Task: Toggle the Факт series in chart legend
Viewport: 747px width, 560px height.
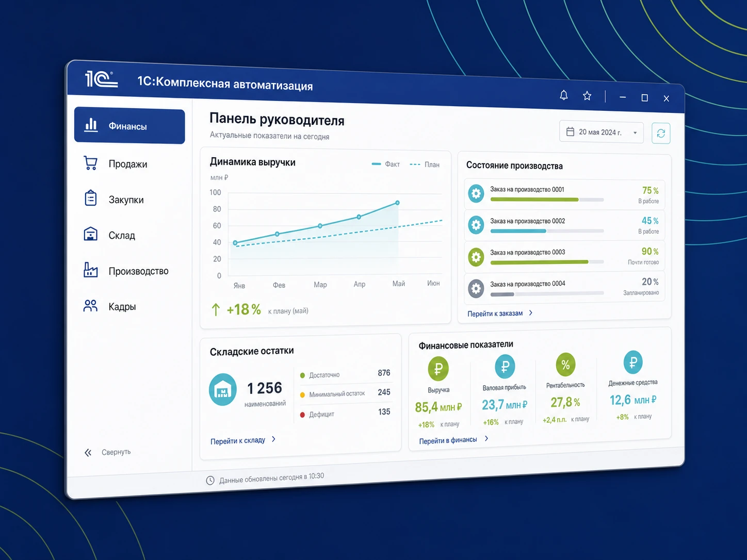Action: click(386, 164)
